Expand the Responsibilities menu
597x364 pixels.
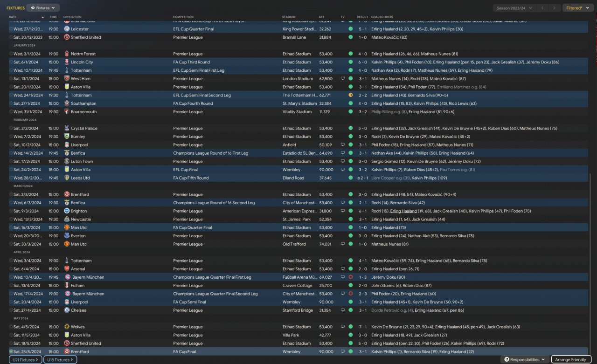click(525, 360)
